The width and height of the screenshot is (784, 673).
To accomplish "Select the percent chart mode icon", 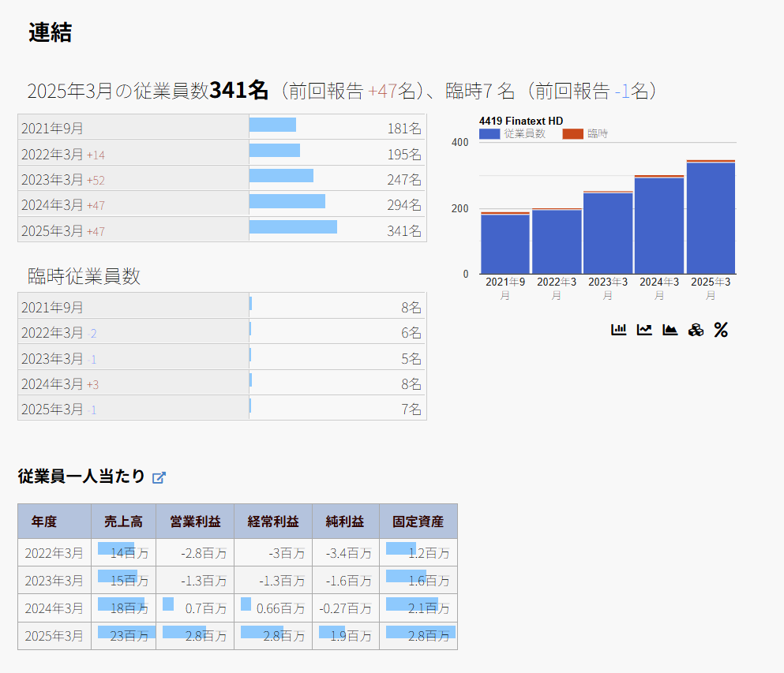I will pos(721,330).
